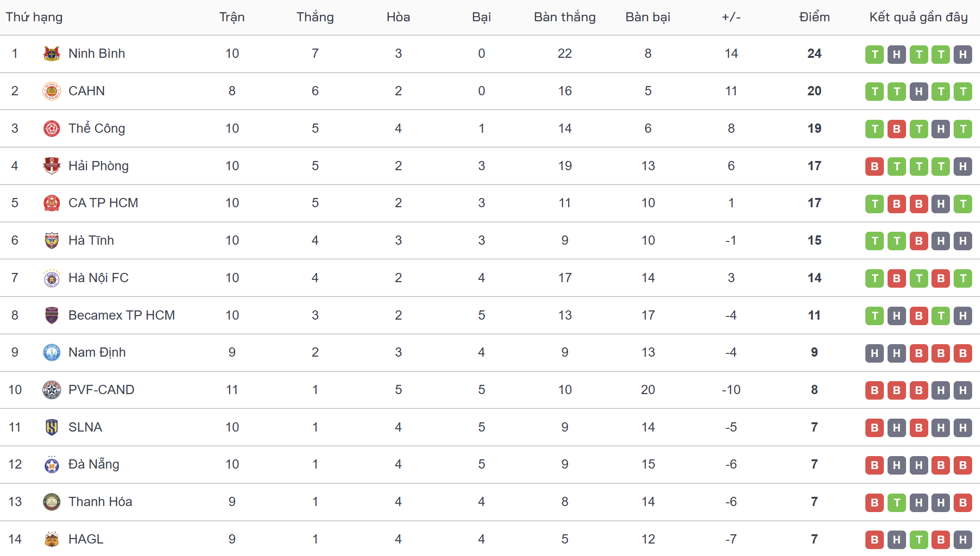Screen dimensions: 980x556
Task: Open the Thanh Hóa team link
Action: click(100, 502)
